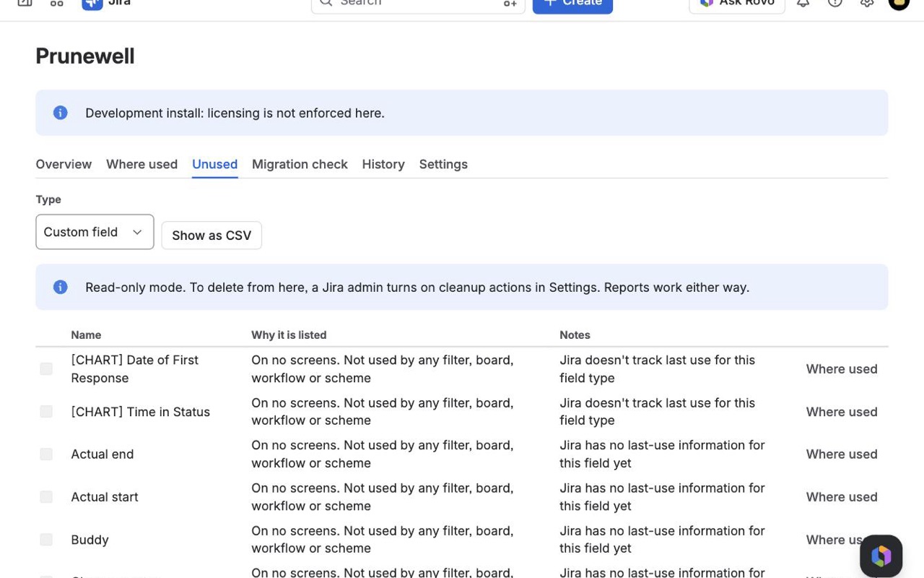Open the notifications bell

(803, 3)
